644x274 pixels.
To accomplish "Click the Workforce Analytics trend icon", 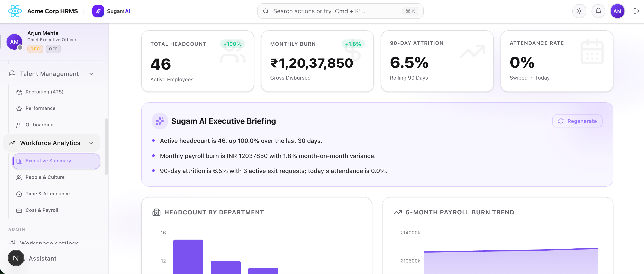I will click(x=12, y=143).
